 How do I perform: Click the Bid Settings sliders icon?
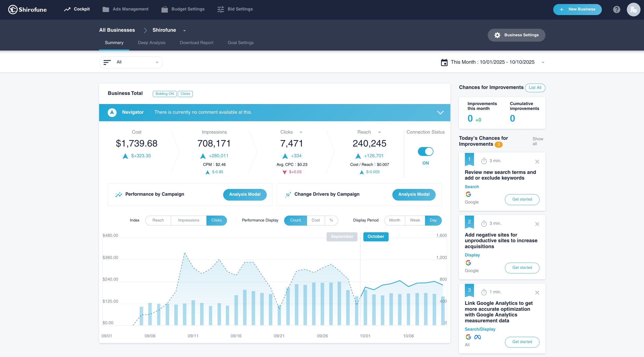(x=220, y=9)
